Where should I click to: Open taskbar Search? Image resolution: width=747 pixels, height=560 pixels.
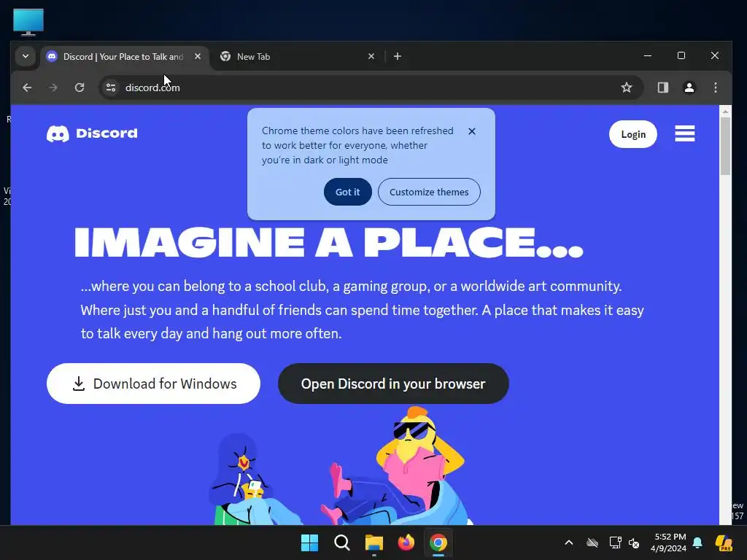tap(341, 542)
